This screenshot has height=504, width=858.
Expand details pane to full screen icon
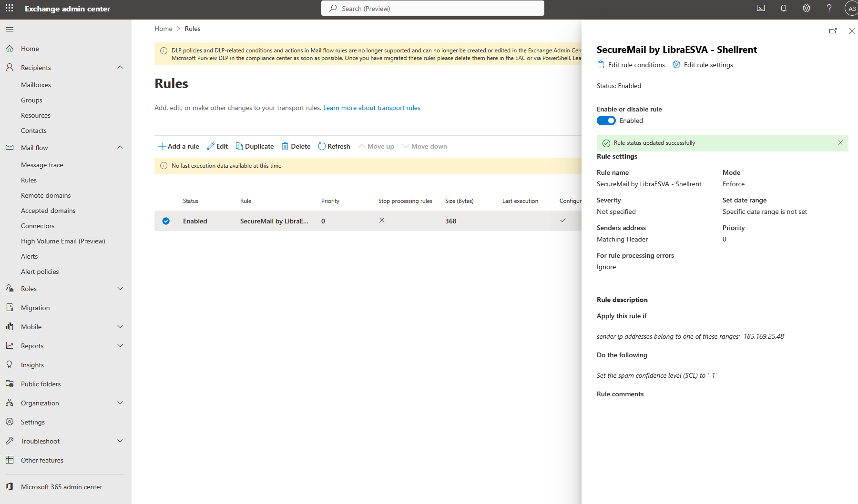tap(833, 31)
